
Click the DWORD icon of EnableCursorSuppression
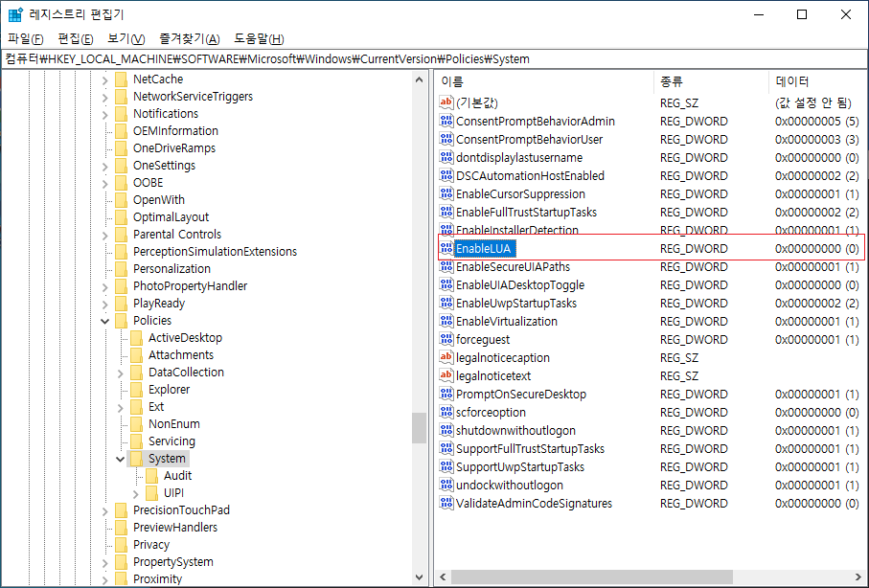tap(446, 194)
